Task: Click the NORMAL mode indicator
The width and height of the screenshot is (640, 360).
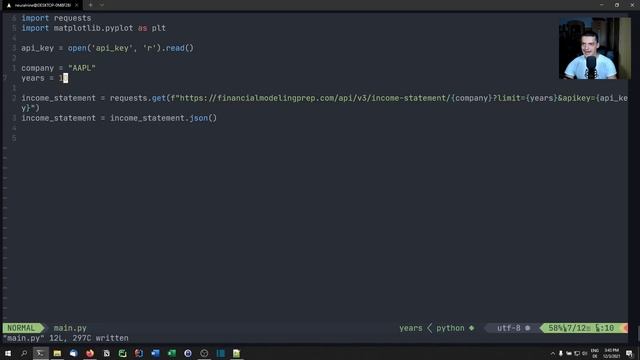Action: click(x=21, y=328)
